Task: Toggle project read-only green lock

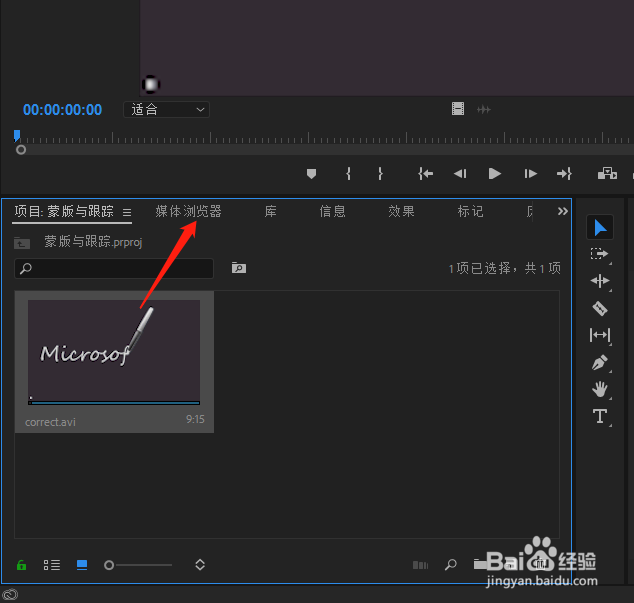Action: pyautogui.click(x=21, y=565)
